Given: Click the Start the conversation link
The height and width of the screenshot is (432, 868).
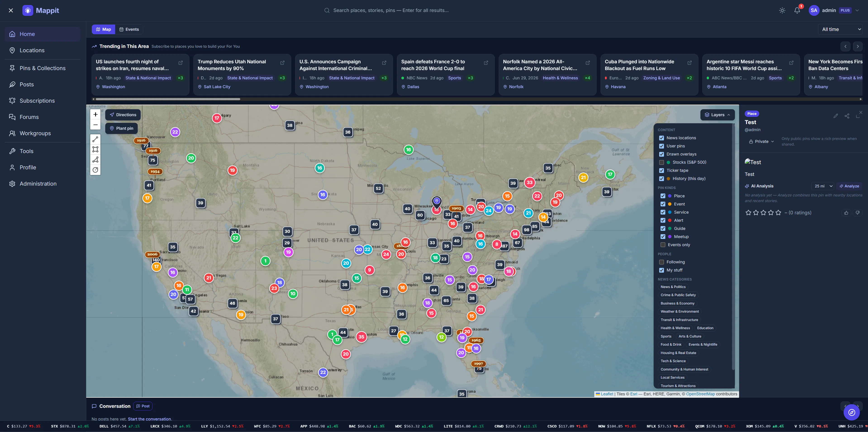Looking at the screenshot, I should click(150, 419).
